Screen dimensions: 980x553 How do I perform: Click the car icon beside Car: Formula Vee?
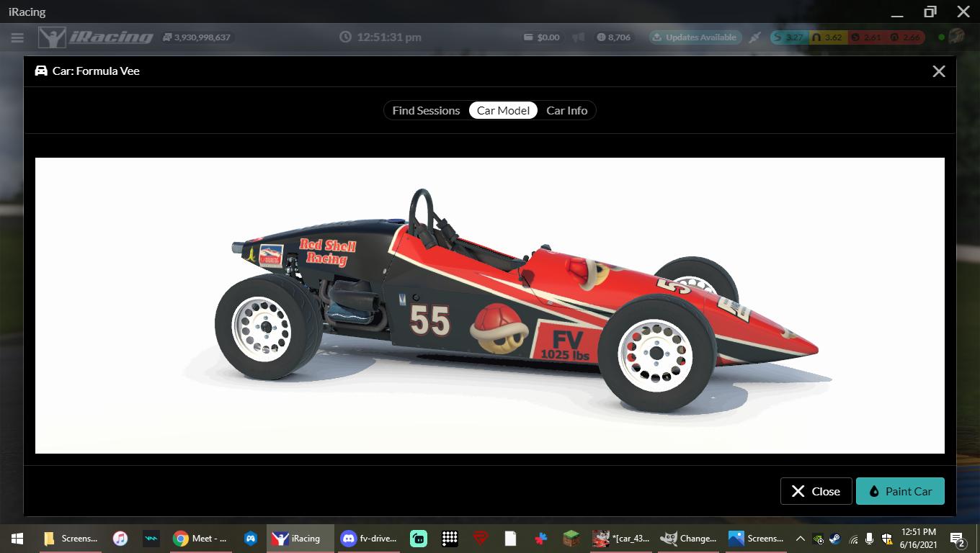[x=40, y=71]
